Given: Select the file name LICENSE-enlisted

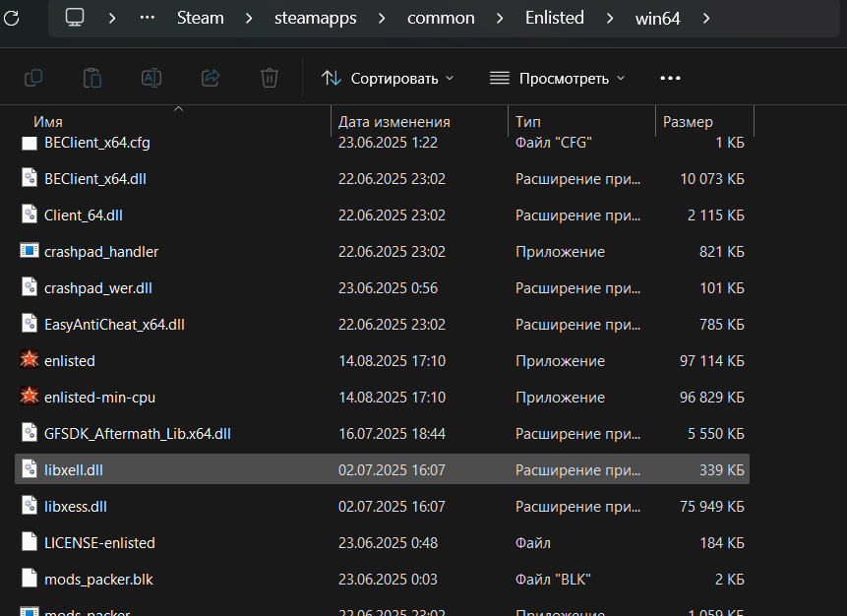Looking at the screenshot, I should click(x=99, y=542).
